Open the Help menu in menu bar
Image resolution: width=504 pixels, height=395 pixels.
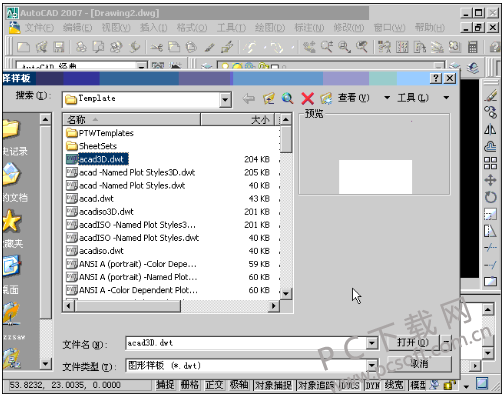point(430,28)
